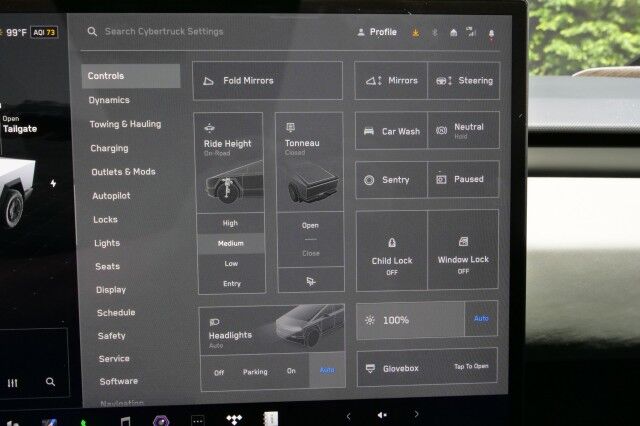Open the Safety menu

coord(111,336)
